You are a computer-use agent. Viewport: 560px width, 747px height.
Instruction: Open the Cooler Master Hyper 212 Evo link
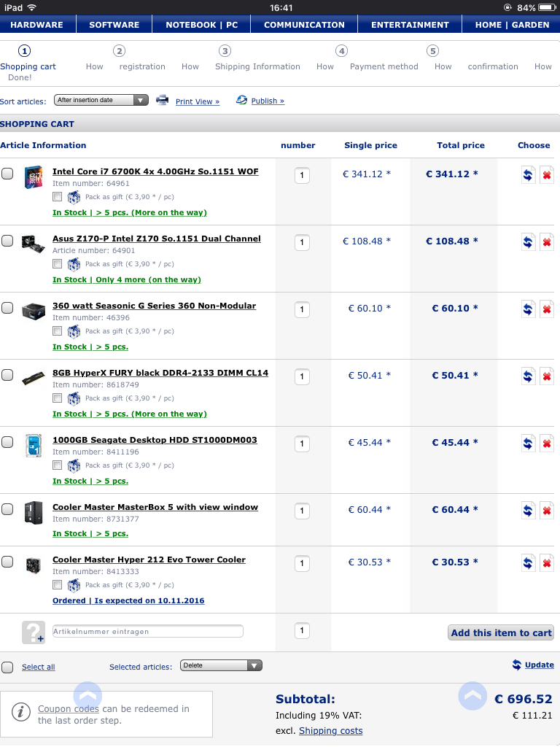pyautogui.click(x=149, y=560)
